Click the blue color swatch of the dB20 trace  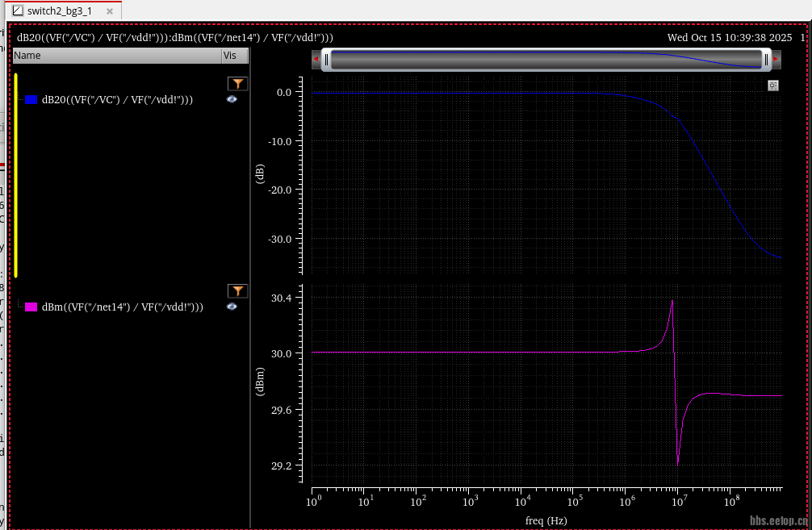31,100
